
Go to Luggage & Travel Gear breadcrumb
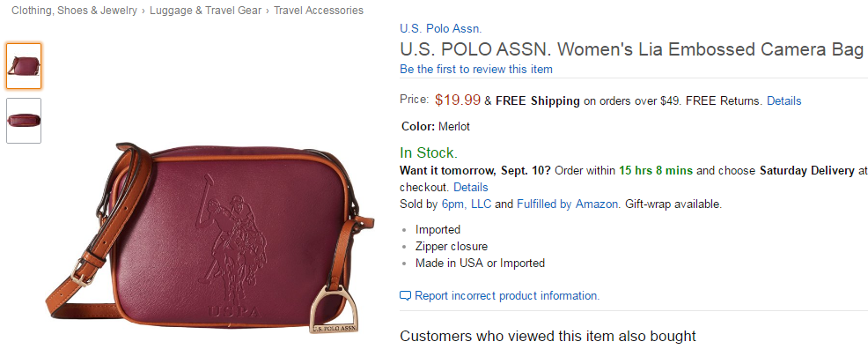click(x=205, y=10)
